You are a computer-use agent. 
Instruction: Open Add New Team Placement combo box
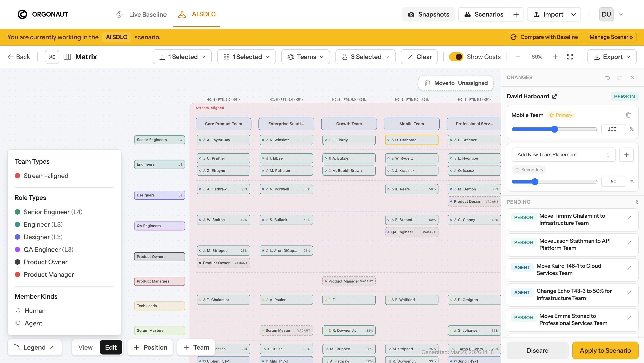(563, 155)
